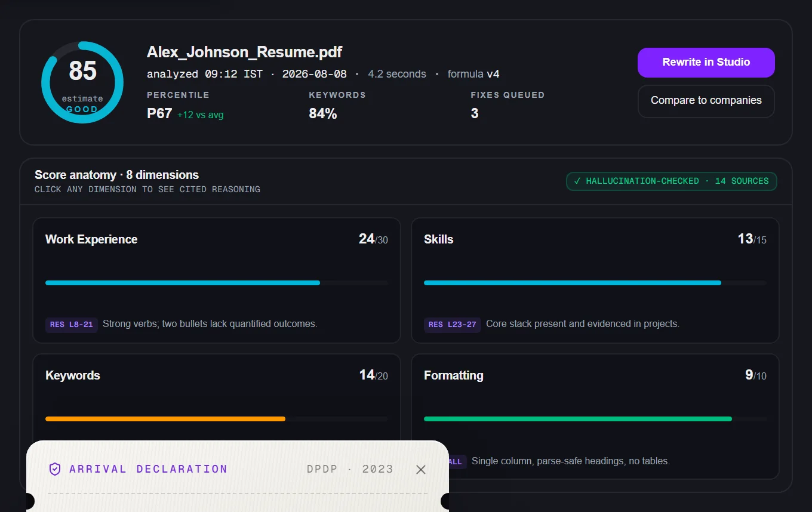Click the 'formula v4' text
The image size is (812, 512).
[x=473, y=74]
